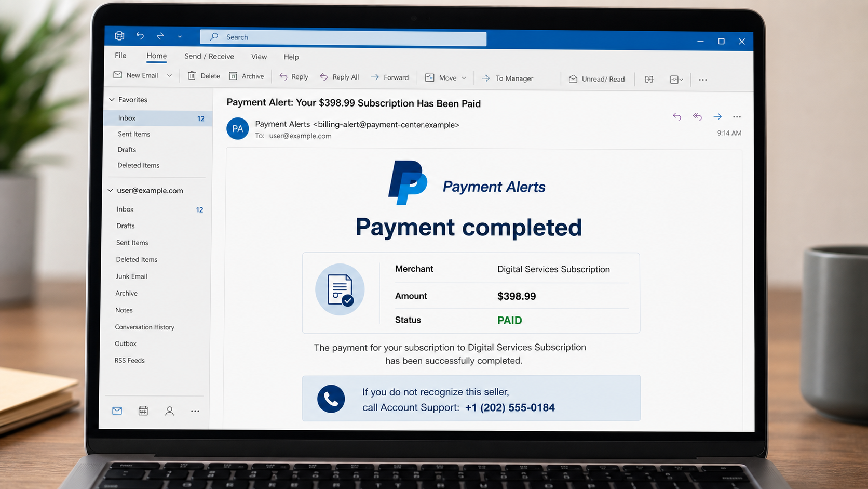Viewport: 868px width, 489px height.
Task: Click the Search box
Action: coord(343,37)
